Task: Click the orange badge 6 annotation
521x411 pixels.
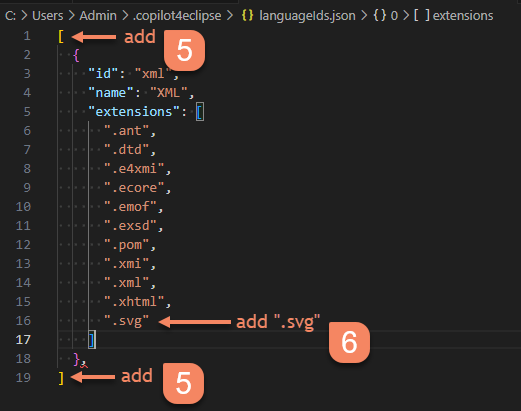Action: point(349,342)
